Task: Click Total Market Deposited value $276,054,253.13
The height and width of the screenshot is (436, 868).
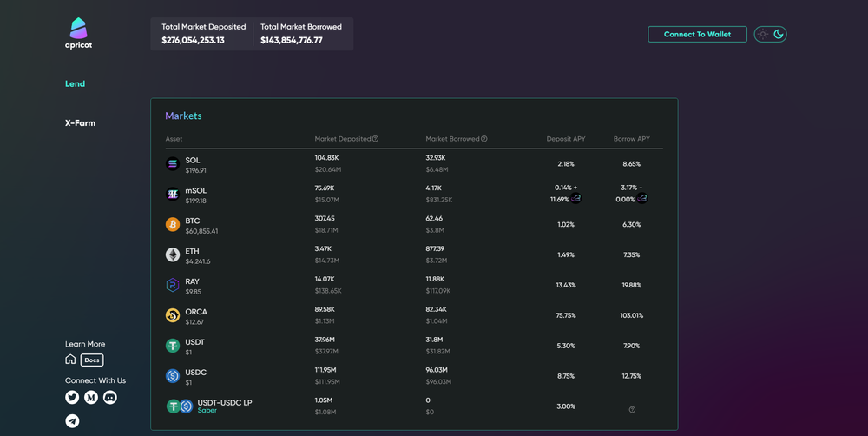Action: (x=194, y=40)
